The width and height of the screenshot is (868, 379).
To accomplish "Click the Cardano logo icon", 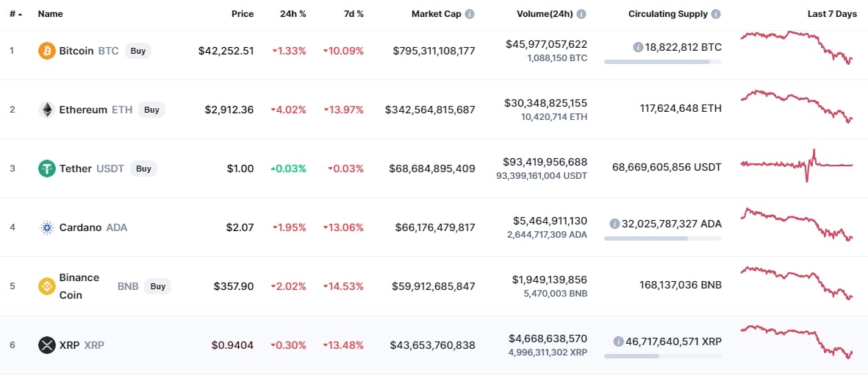I will [46, 227].
